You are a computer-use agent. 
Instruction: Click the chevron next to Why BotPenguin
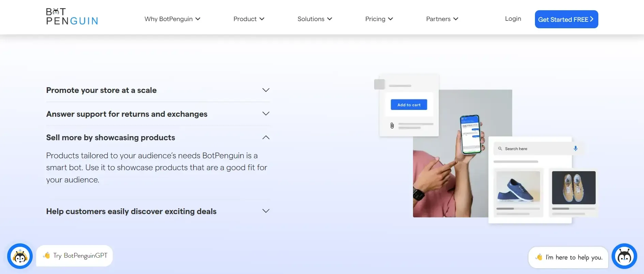[198, 19]
